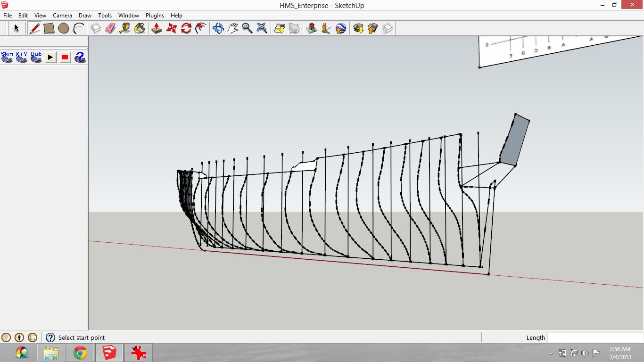
Task: Select the Zoom magnifier tool
Action: (x=248, y=28)
